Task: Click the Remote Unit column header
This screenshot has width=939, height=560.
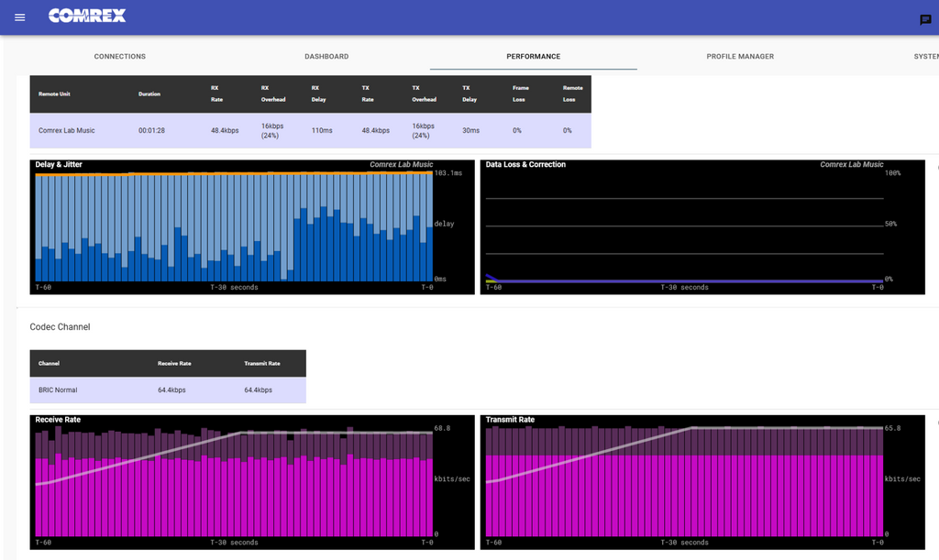Action: coord(54,94)
